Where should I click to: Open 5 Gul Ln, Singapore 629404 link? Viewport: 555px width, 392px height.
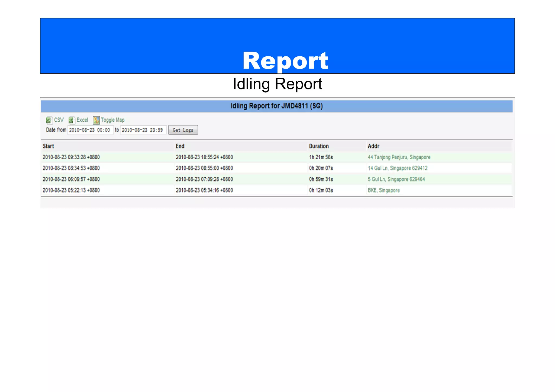[396, 179]
